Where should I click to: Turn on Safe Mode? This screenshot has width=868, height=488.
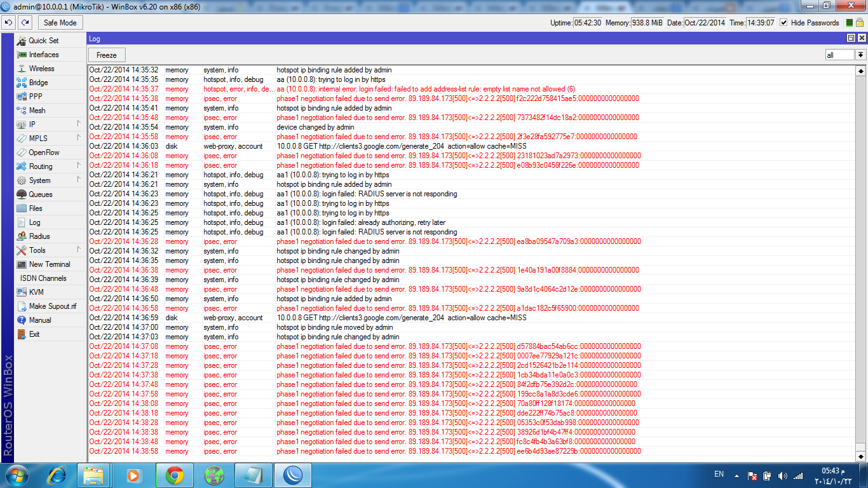click(60, 22)
